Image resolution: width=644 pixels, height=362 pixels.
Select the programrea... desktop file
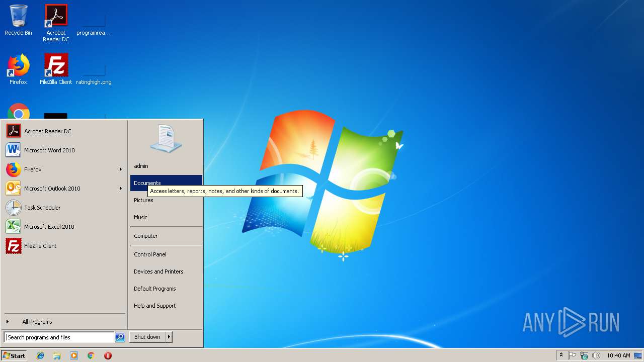coord(94,23)
